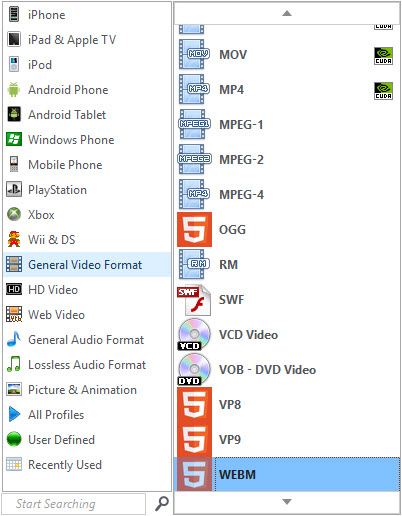This screenshot has height=516, width=402.
Task: Select the VP9 format
Action: (x=287, y=439)
